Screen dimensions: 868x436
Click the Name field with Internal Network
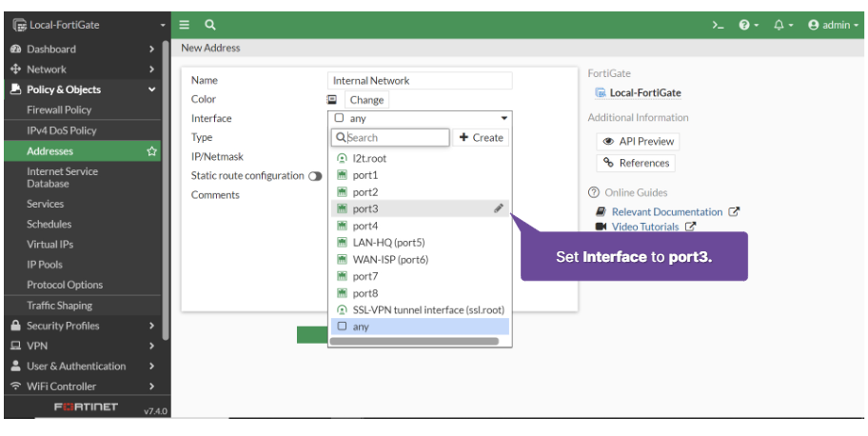(420, 80)
